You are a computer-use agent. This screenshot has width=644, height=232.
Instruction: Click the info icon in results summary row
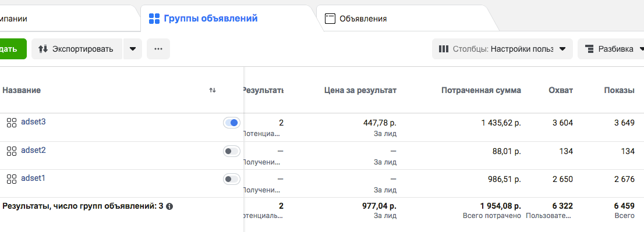coord(169,206)
